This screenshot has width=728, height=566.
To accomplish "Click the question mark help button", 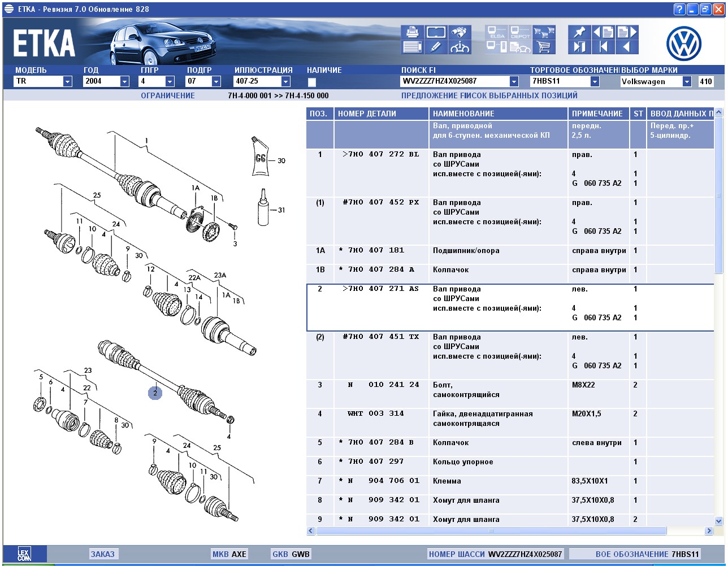I will point(679,9).
